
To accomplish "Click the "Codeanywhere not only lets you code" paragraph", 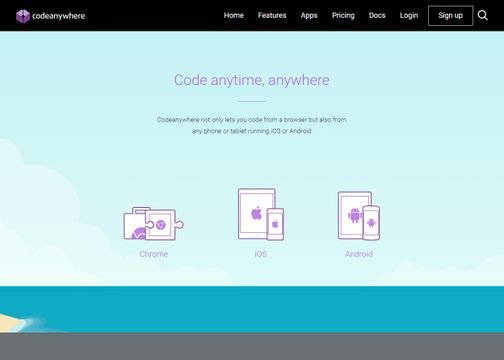I will coord(252,125).
